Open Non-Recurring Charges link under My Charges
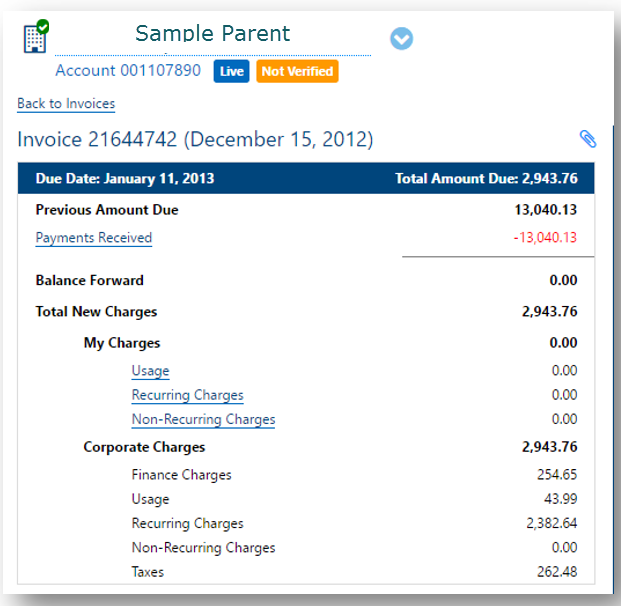 [203, 420]
